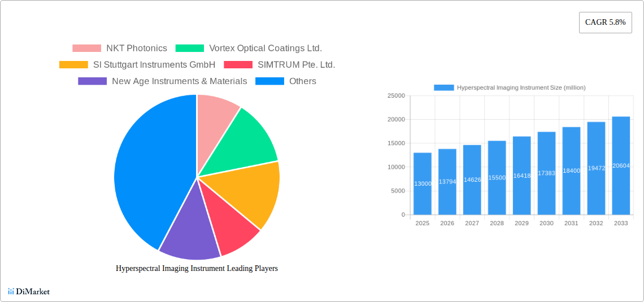644x302 pixels.
Task: Select the 2030 bar showing 17383
Action: coord(546,173)
